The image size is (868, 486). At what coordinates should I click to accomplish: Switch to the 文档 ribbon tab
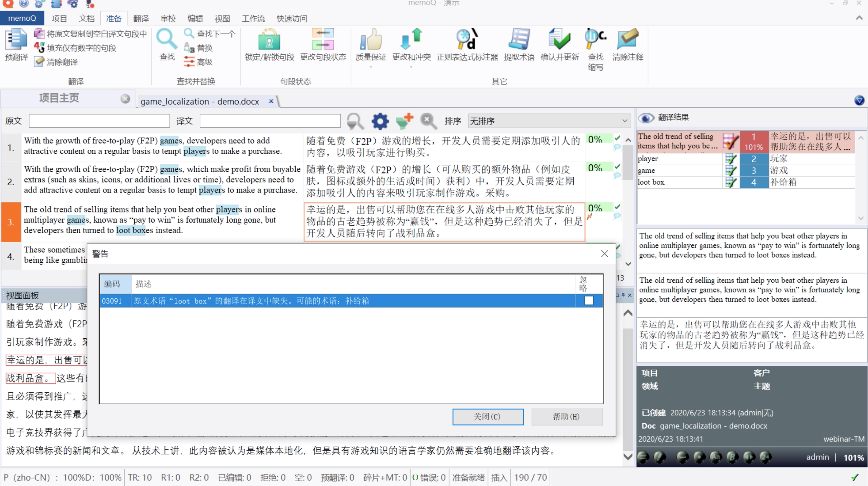pos(87,18)
